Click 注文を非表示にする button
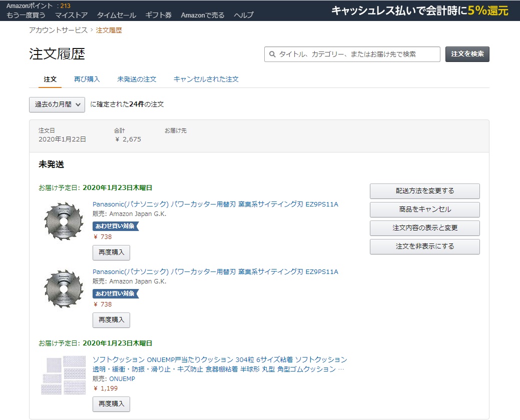The height and width of the screenshot is (420, 520). tap(425, 246)
